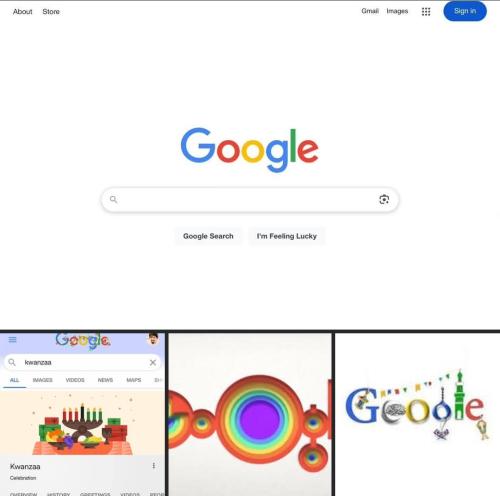Click the magnifier icon beside kwanzaa text
Viewport: 500px width, 496px height.
click(12, 362)
